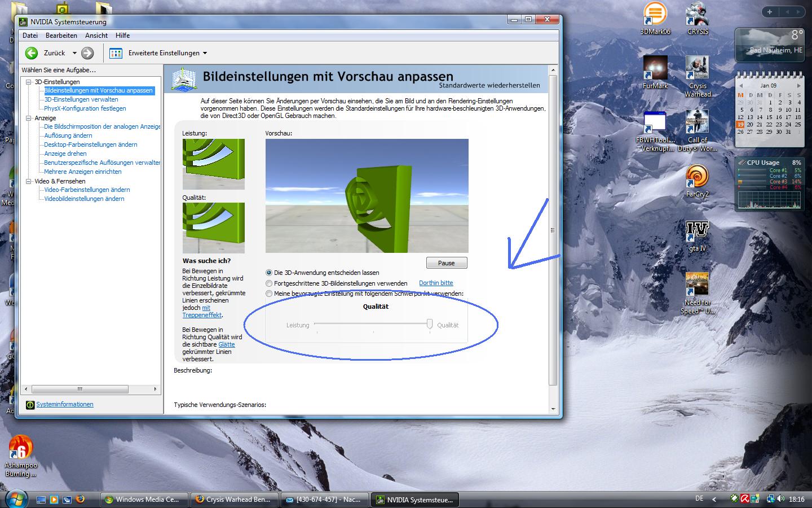812x508 pixels.
Task: Open the 3DMark06 desktop shortcut
Action: point(655,19)
